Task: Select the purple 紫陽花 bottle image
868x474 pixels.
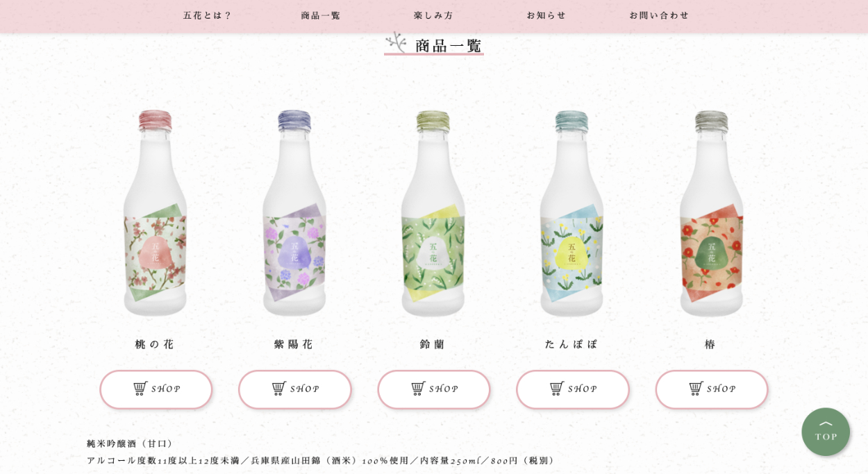Action: coord(294,213)
